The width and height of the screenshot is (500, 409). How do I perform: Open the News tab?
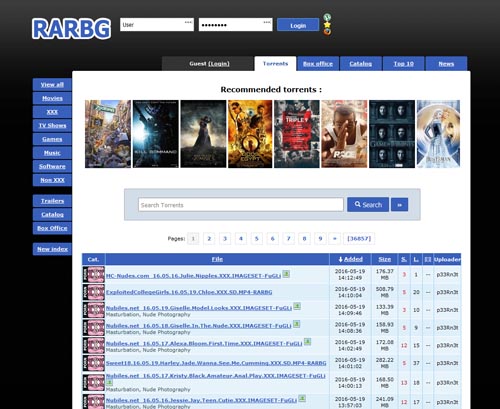pos(446,64)
